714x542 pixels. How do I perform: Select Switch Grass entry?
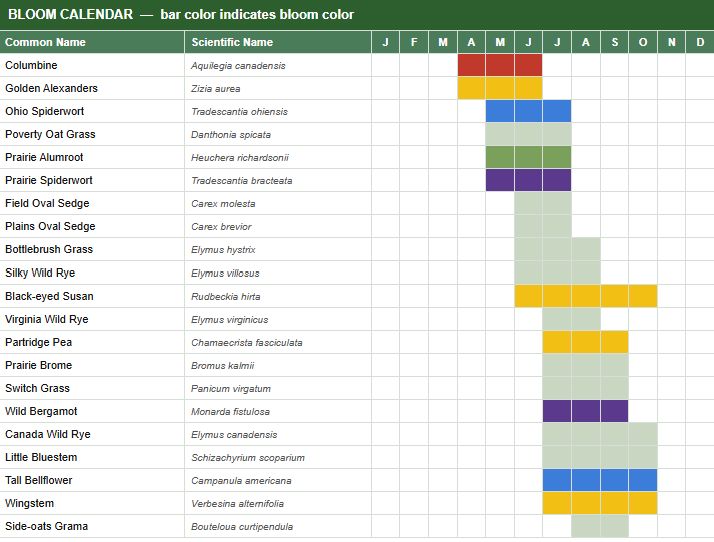[37, 388]
